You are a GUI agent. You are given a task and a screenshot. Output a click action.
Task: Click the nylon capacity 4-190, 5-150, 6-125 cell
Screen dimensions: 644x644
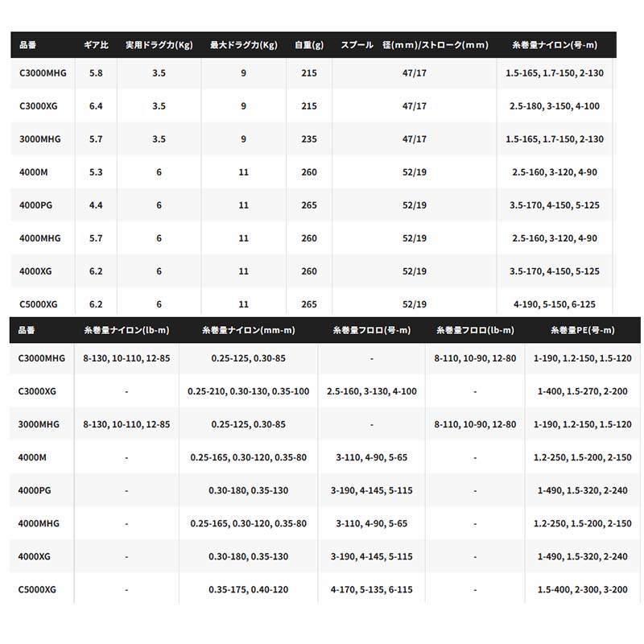tap(555, 304)
